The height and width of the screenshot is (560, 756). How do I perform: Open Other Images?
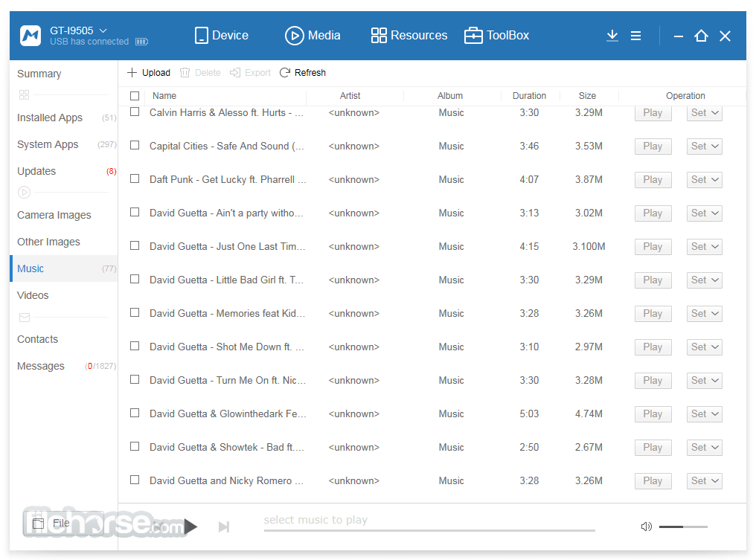[x=64, y=242]
